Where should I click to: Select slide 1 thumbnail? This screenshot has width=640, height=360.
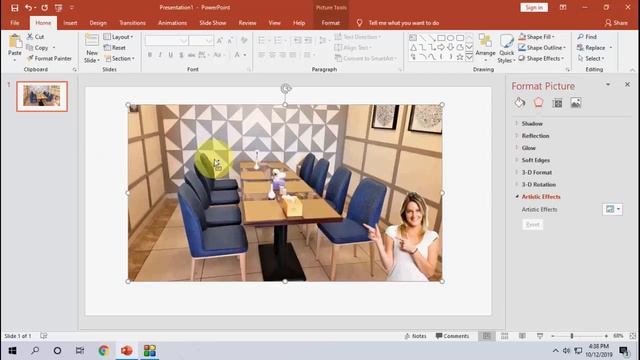[x=42, y=96]
